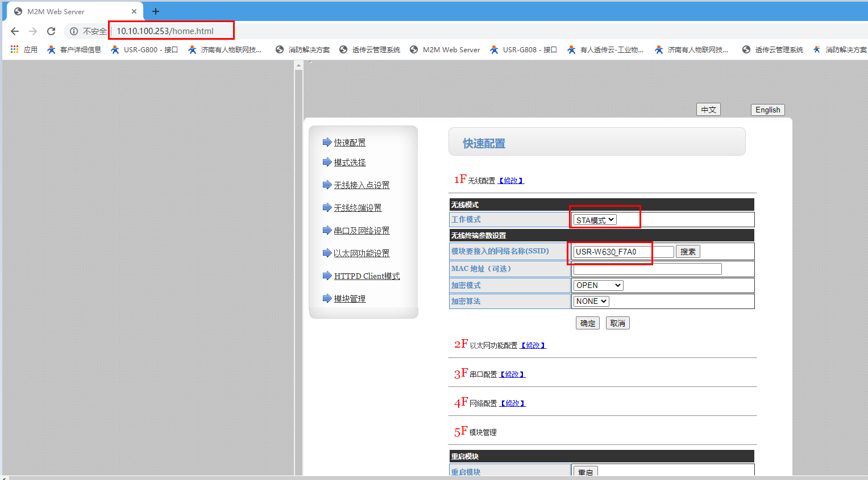Click 修改 link for 2F 以太网功能配置
Viewport: 868px width, 480px height.
(x=533, y=345)
